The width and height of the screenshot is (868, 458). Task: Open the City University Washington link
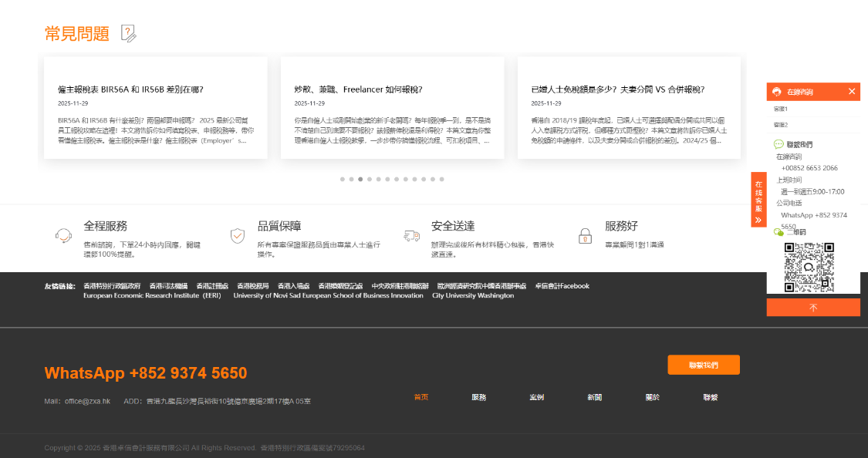[473, 295]
